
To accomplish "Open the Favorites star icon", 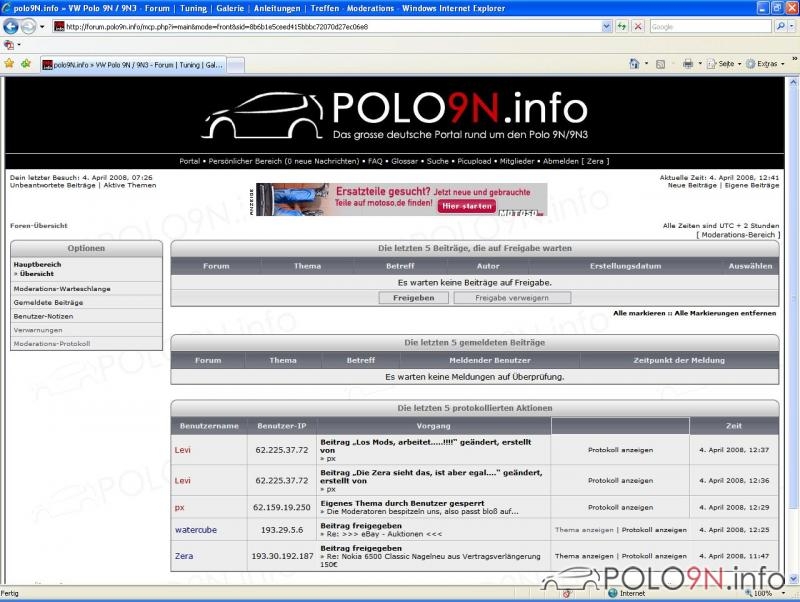I will (x=10, y=63).
